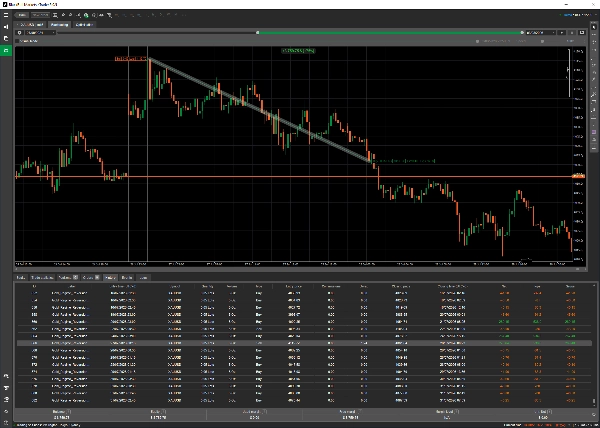Open the Info tab in results panel
The width and height of the screenshot is (600, 428).
point(21,277)
